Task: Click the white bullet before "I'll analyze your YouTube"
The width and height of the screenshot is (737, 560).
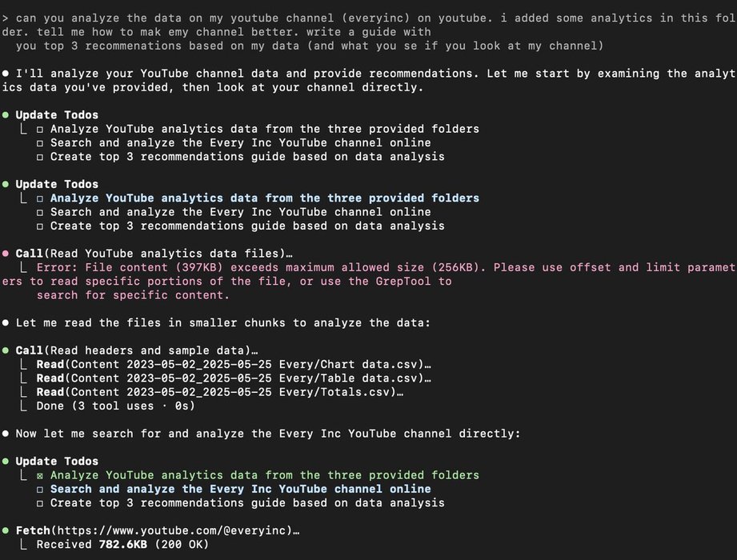Action: point(6,74)
